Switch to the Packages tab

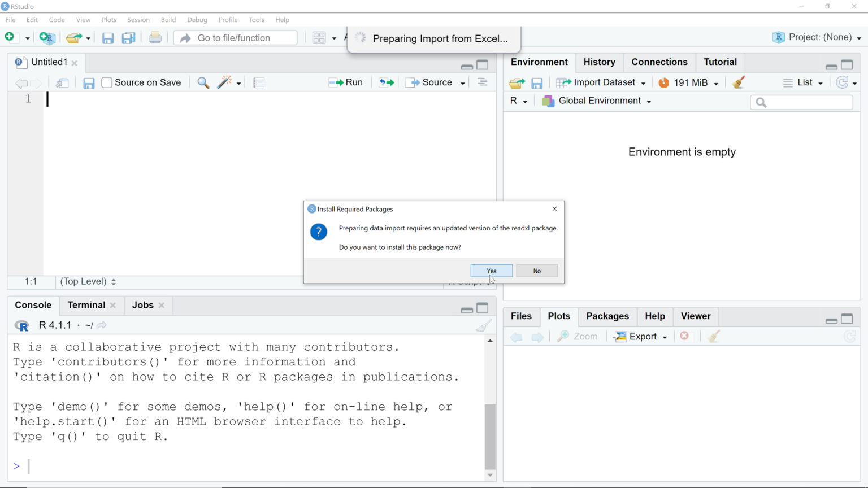(x=607, y=316)
